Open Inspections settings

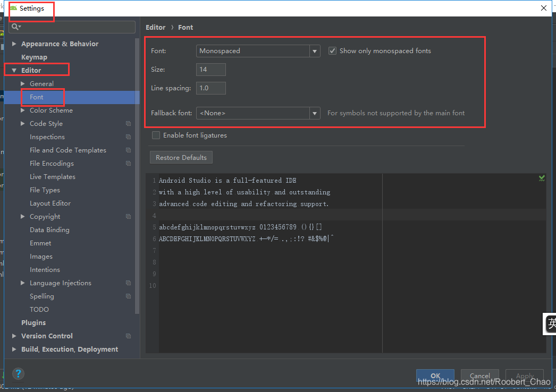pyautogui.click(x=47, y=137)
